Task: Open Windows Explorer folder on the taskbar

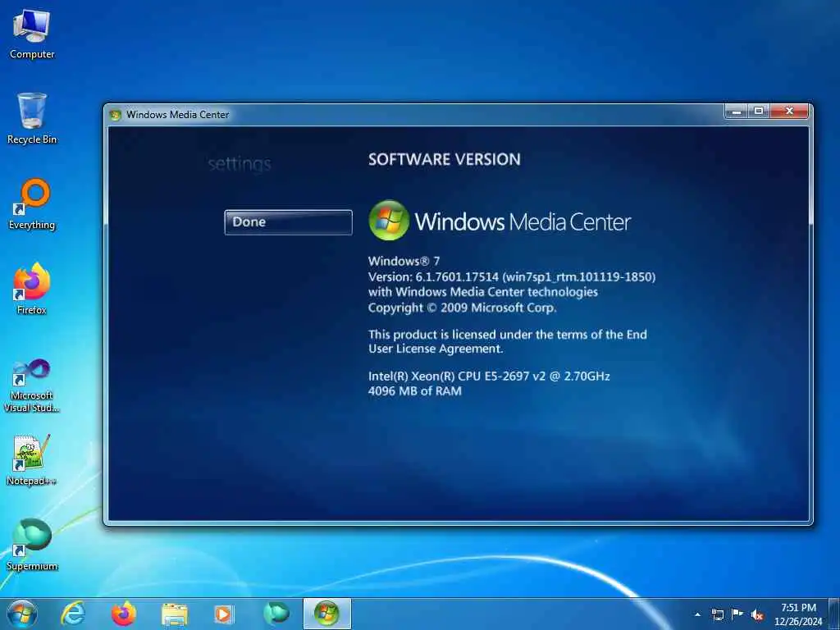Action: pyautogui.click(x=175, y=614)
